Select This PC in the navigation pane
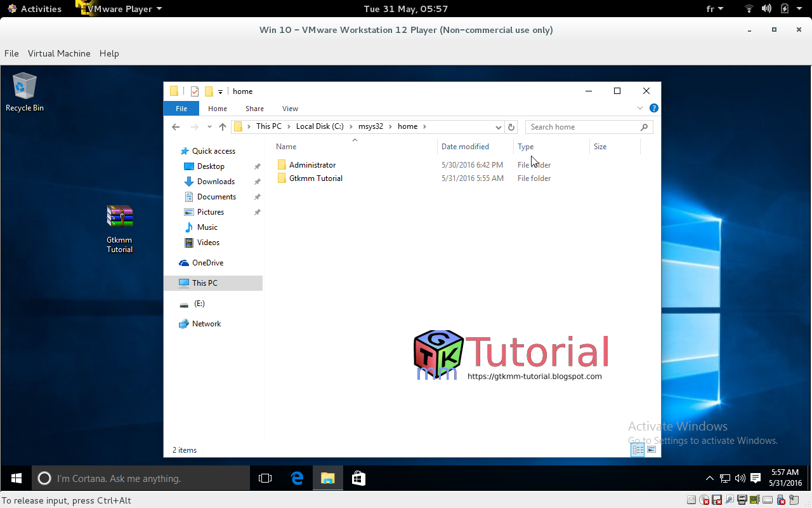Viewport: 812px width, 508px height. click(213, 283)
